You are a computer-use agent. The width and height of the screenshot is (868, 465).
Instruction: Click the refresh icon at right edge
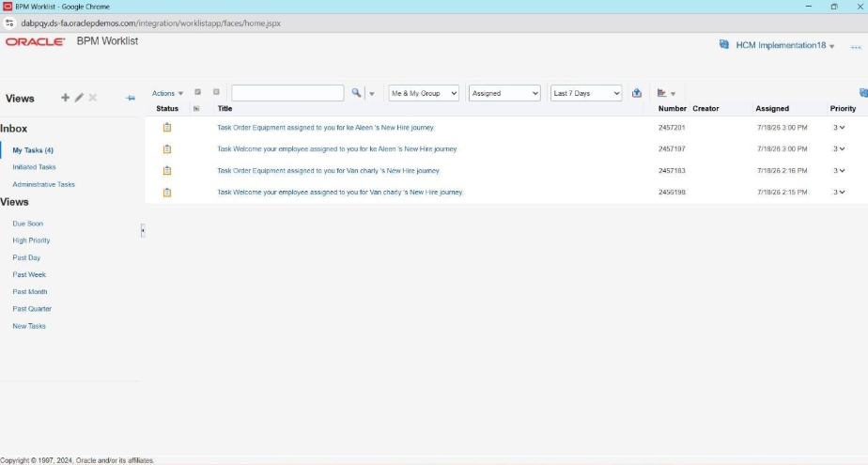863,93
